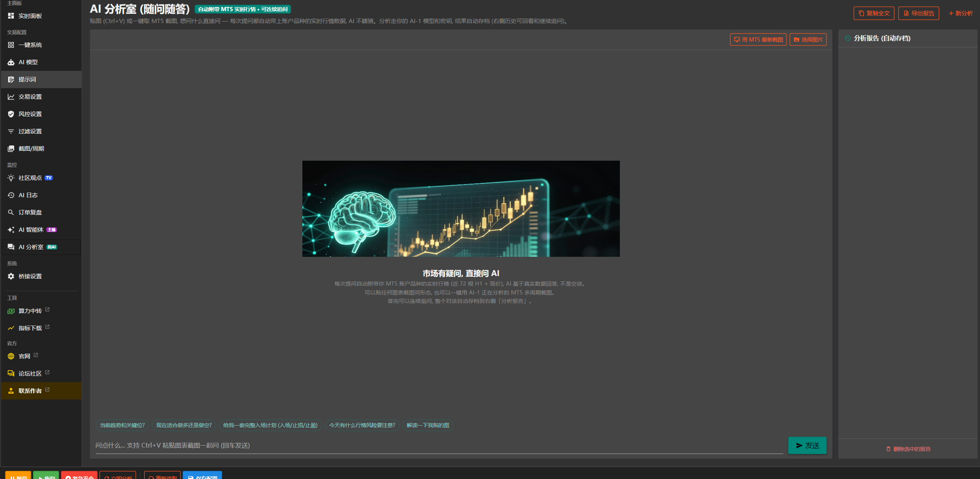
Task: Click 用 MT5 最新截图 button
Action: pos(758,40)
